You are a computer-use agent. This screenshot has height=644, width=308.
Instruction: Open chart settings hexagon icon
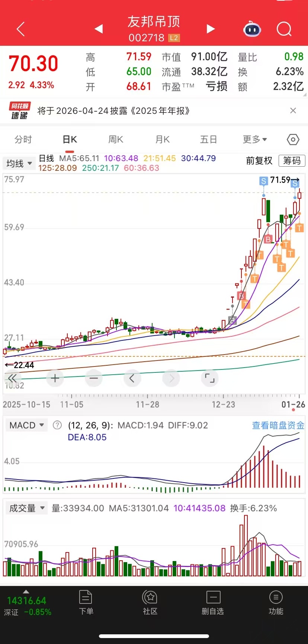click(x=293, y=140)
